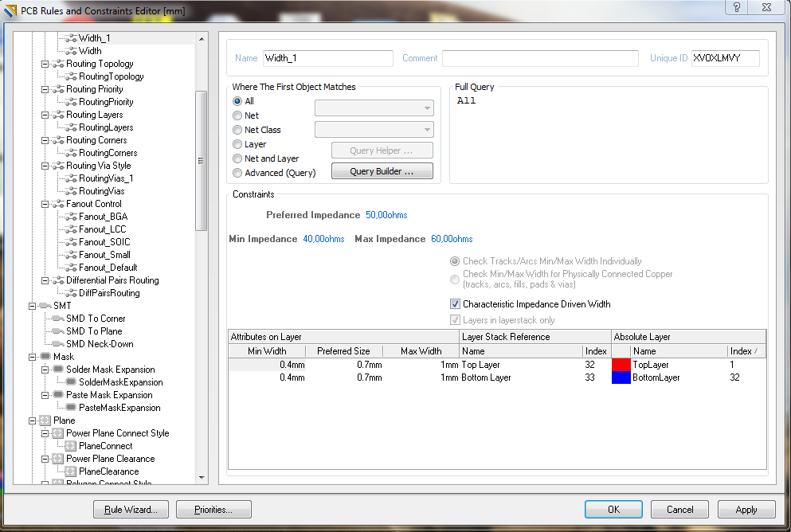Click the RoutingLayers rule icon
791x532 pixels.
pyautogui.click(x=71, y=127)
